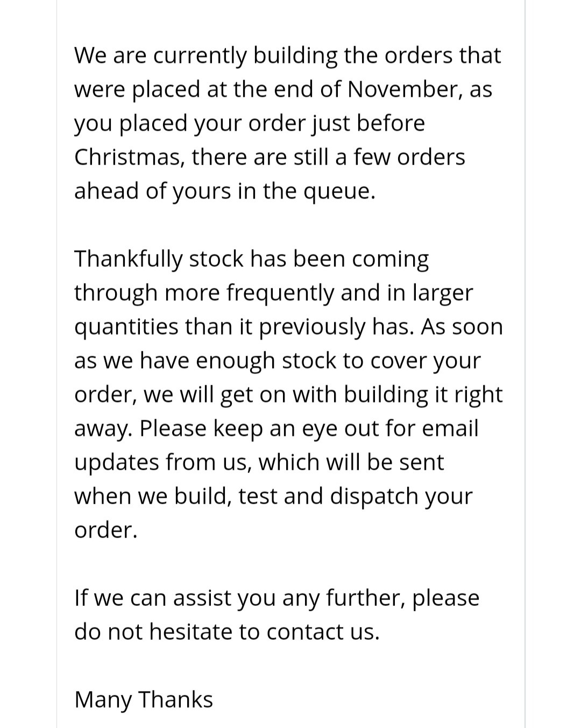This screenshot has width=581, height=728.
Task: Click the word "email" before "updates"
Action: coord(450,428)
